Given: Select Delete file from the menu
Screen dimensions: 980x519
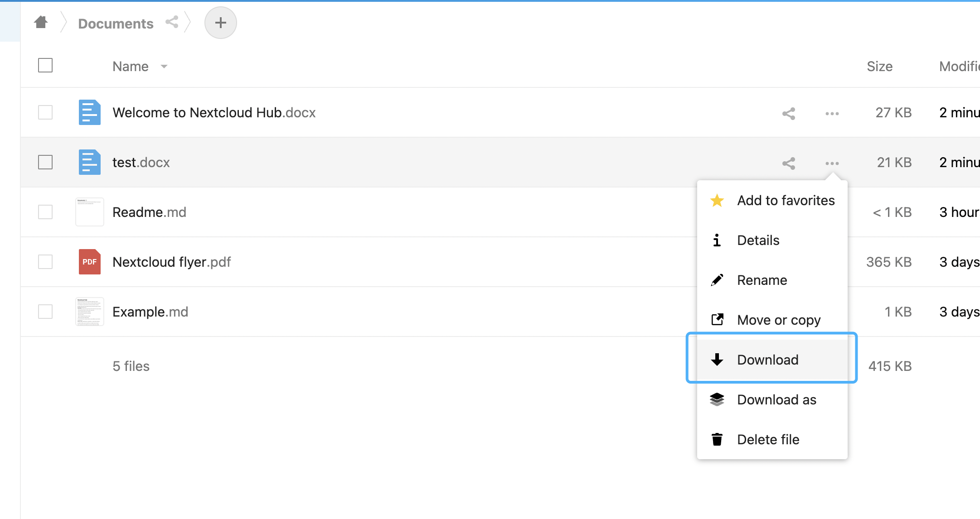Looking at the screenshot, I should (x=768, y=439).
